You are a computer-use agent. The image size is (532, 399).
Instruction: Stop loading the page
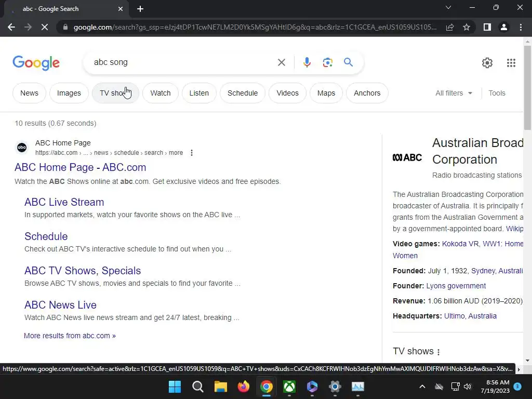45,27
